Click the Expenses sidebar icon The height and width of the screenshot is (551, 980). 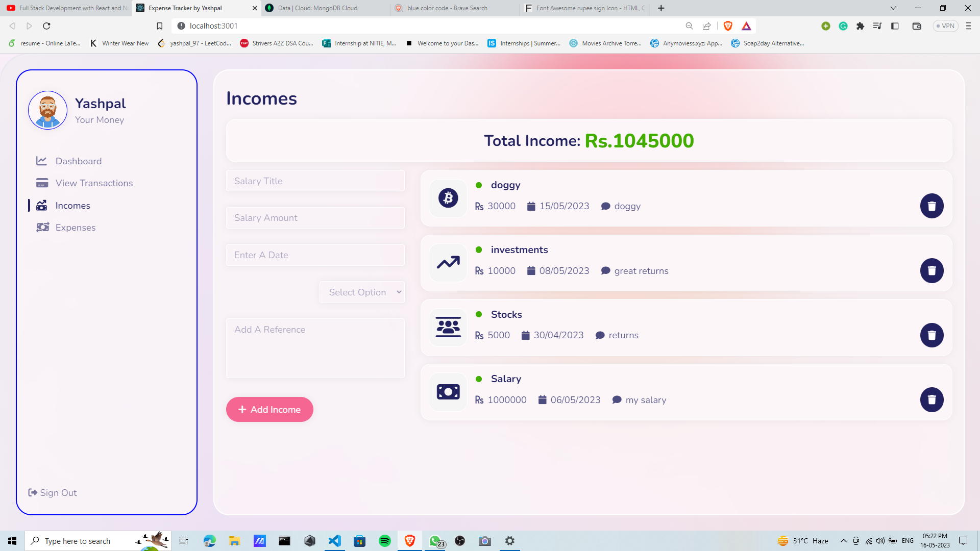click(43, 227)
